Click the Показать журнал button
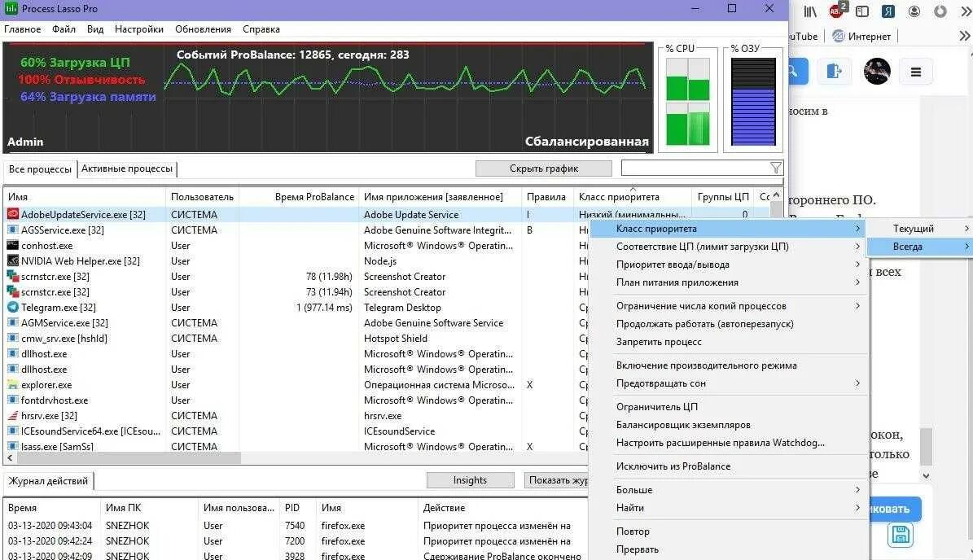This screenshot has height=560, width=973. tap(557, 480)
